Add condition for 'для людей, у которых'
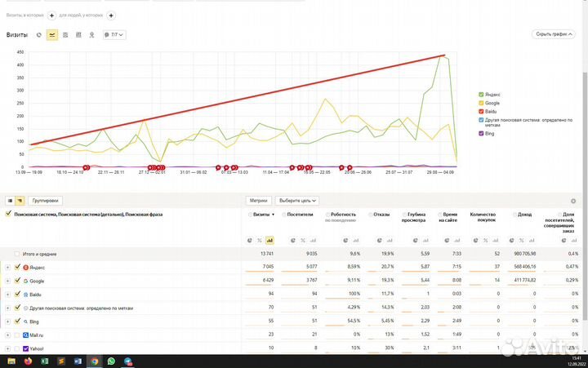This screenshot has height=368, width=588. (x=111, y=16)
